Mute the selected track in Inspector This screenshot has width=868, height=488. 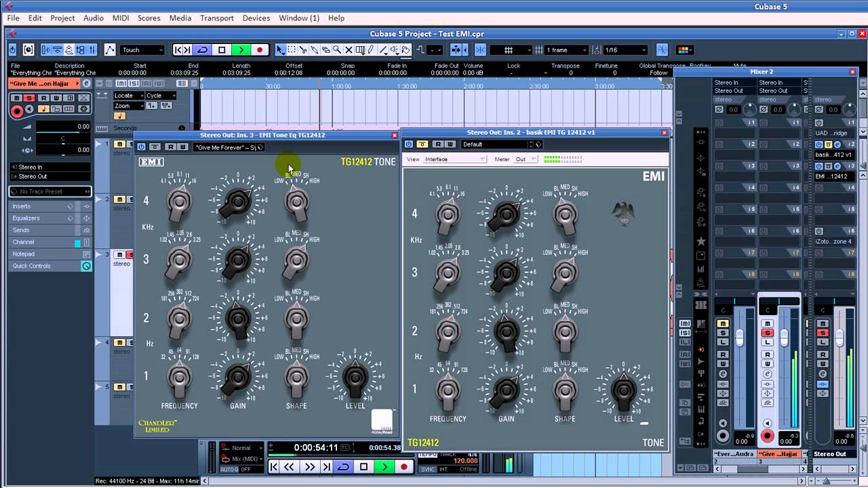17,98
